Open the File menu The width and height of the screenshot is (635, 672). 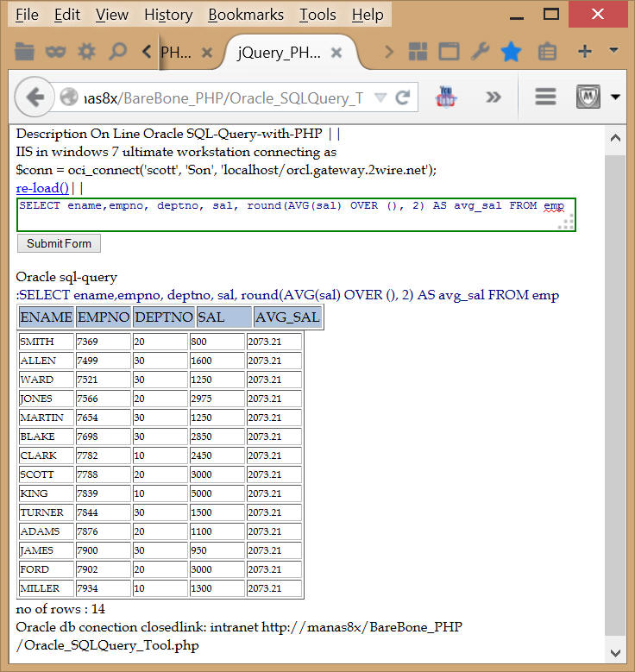[x=27, y=15]
